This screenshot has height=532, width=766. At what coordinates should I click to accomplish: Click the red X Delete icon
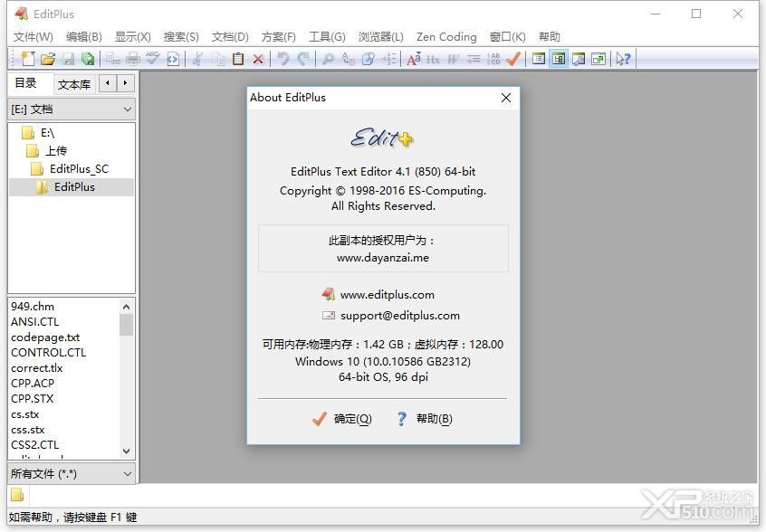tap(258, 59)
